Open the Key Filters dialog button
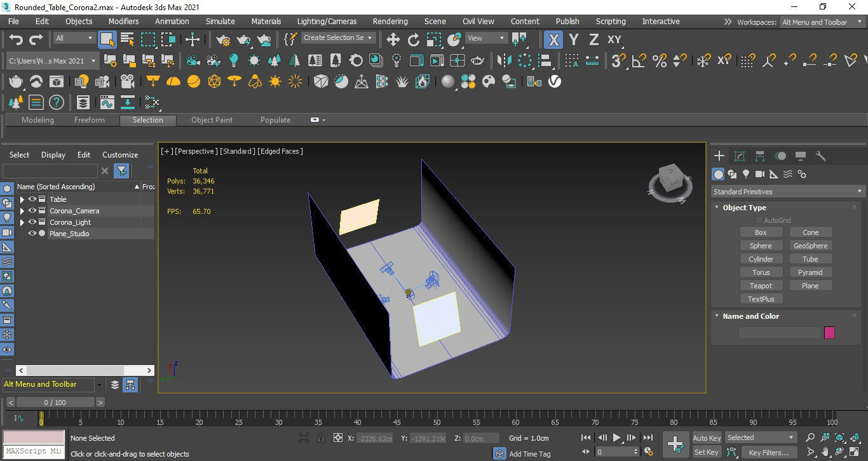 tap(768, 452)
